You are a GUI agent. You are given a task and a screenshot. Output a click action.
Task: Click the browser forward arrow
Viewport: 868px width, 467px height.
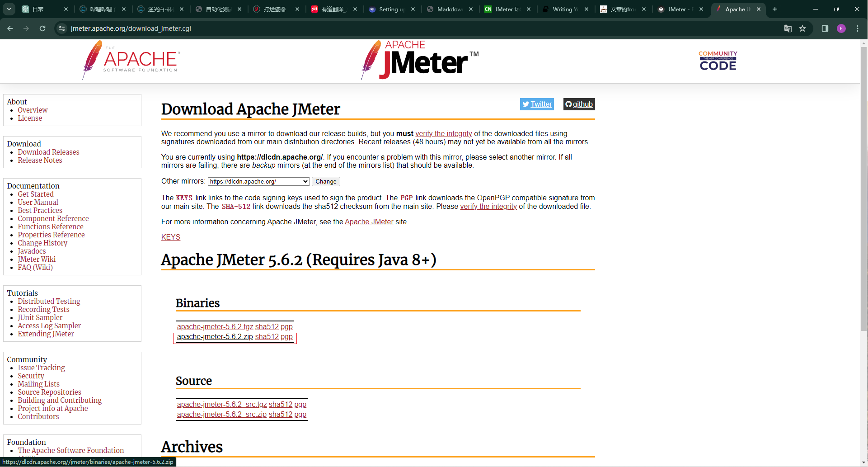[x=26, y=28]
